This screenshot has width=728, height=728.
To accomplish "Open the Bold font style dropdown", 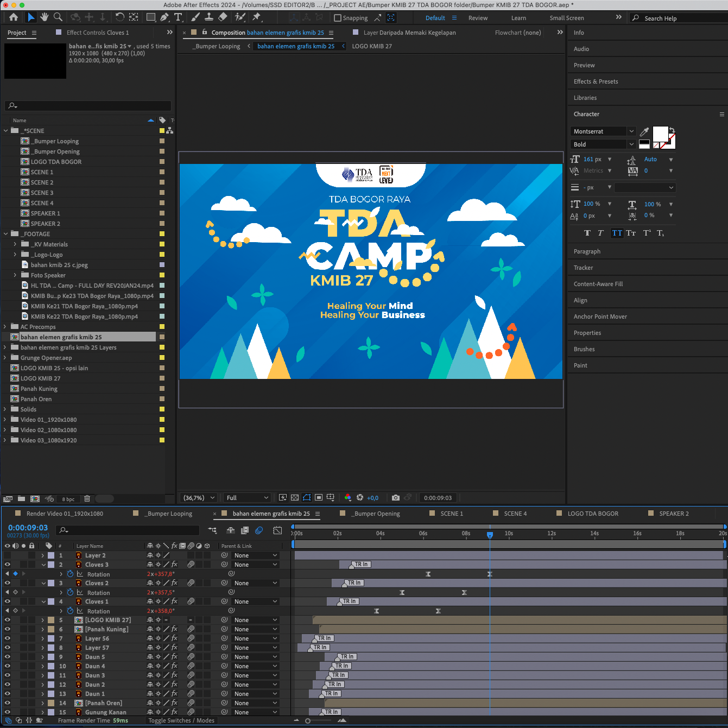I will pyautogui.click(x=603, y=144).
